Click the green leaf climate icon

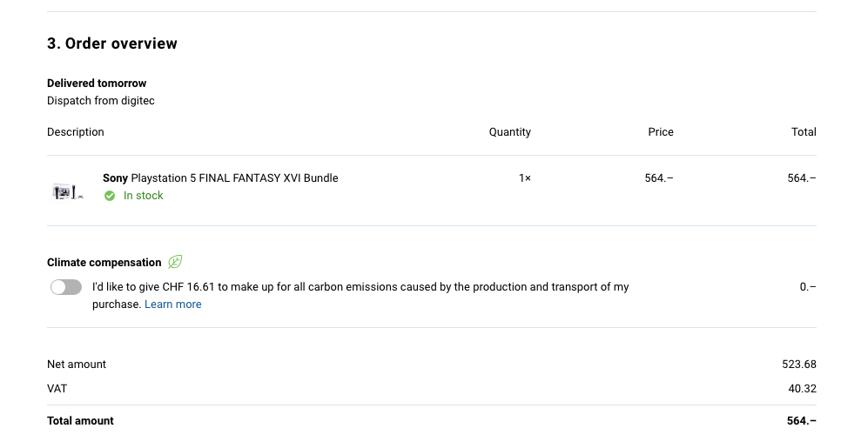175,262
